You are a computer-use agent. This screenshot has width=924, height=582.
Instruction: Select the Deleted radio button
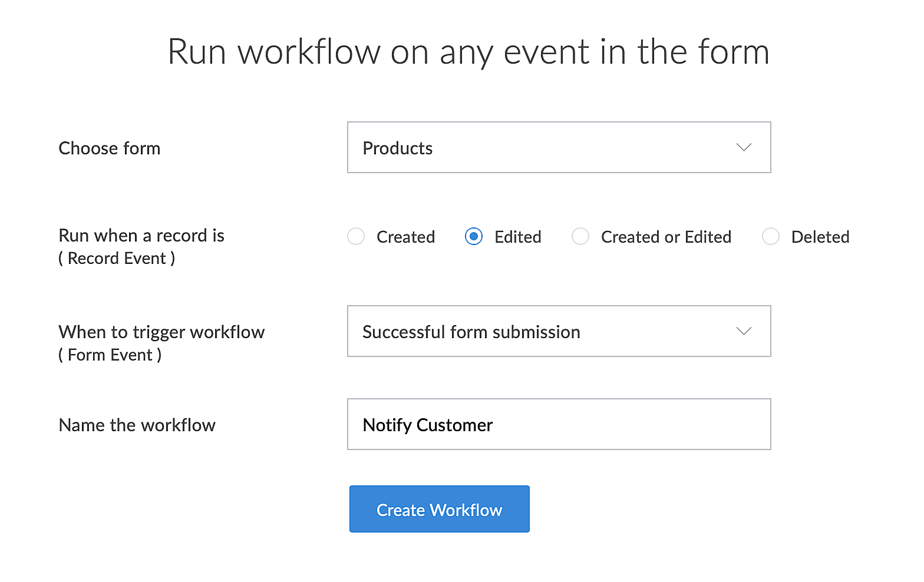coord(771,237)
